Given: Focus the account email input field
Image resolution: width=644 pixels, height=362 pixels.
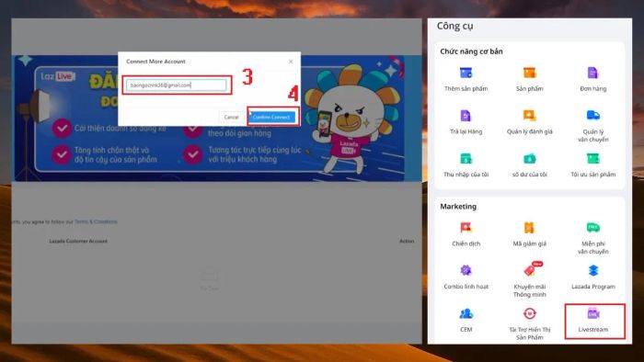Looking at the screenshot, I should pos(177,85).
